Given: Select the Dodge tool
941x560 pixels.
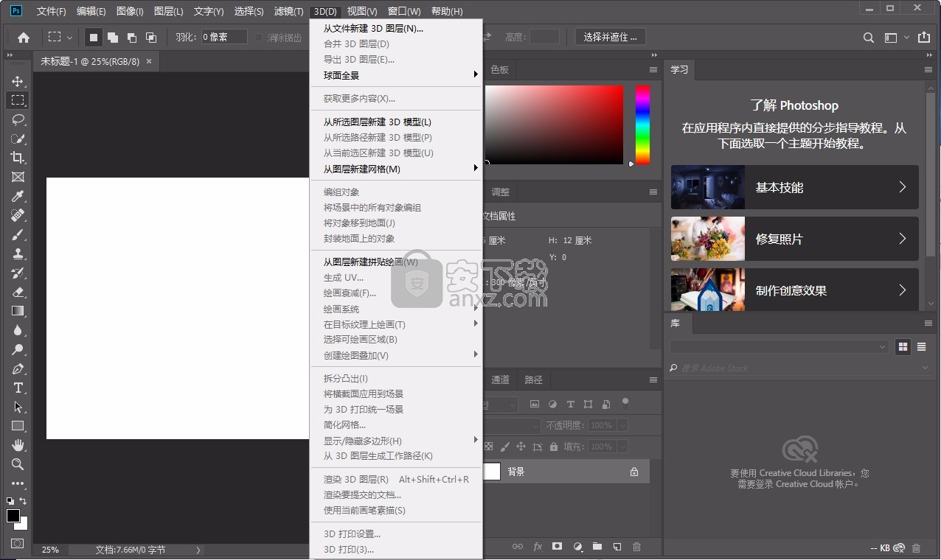Looking at the screenshot, I should click(x=18, y=349).
